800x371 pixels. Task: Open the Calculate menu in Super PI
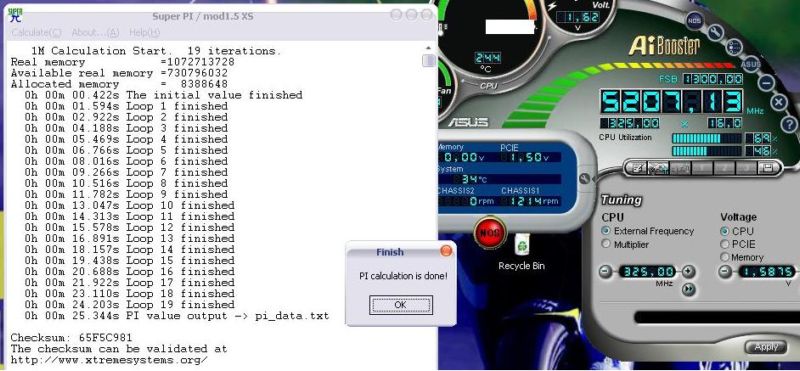(36, 33)
